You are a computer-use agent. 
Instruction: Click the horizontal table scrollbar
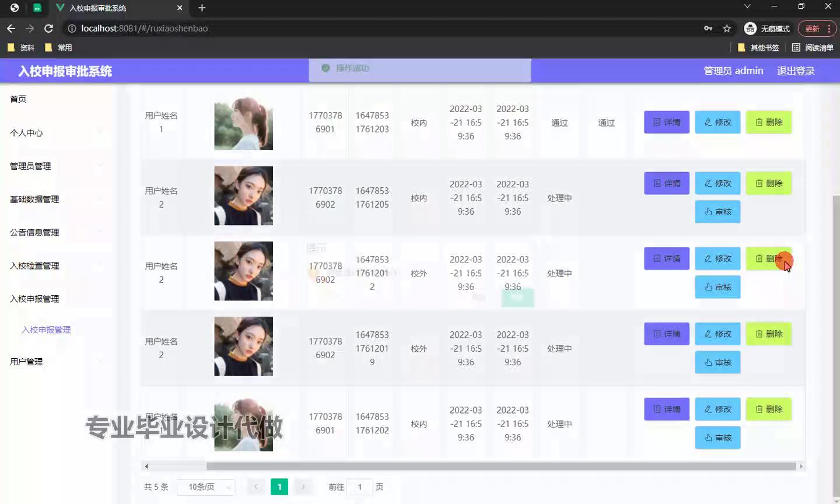[x=501, y=466]
